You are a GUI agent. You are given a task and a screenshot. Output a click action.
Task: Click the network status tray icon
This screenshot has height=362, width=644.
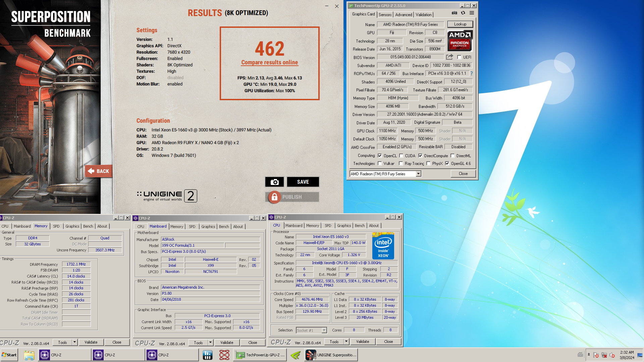coord(604,355)
